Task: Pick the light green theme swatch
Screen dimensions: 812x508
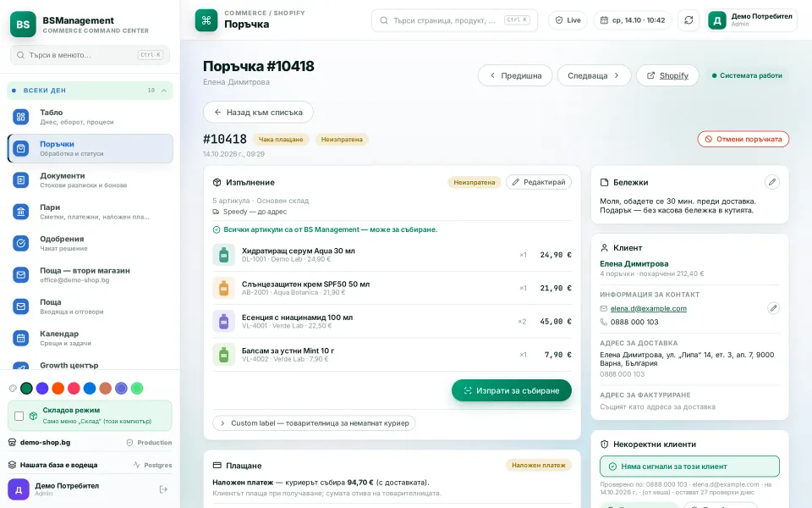Action: click(137, 389)
